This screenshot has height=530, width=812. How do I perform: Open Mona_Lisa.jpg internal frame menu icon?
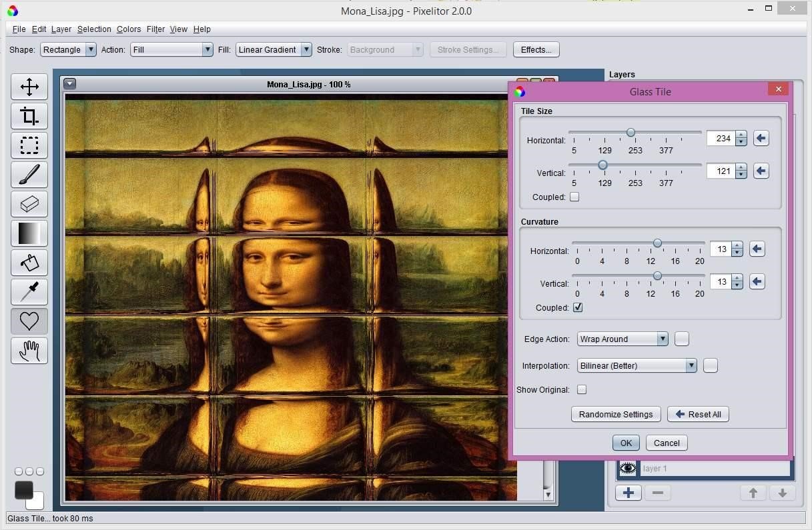[x=69, y=84]
